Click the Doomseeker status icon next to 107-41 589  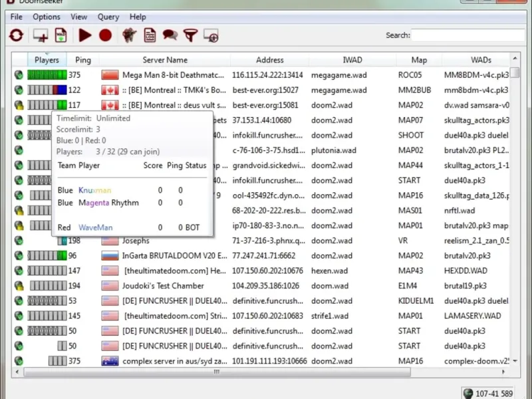[x=468, y=393]
